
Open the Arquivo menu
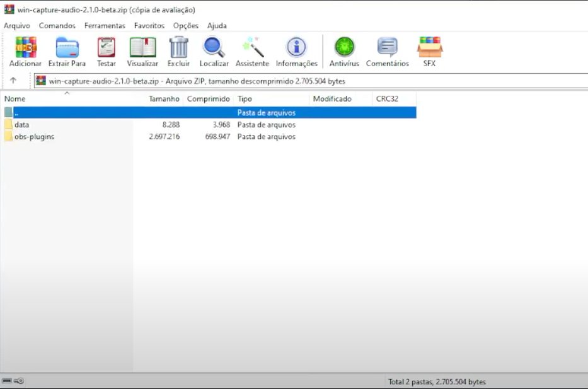pyautogui.click(x=17, y=25)
